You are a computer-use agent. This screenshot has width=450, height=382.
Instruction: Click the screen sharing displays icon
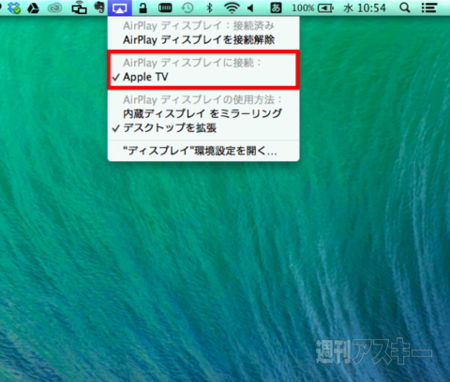(x=79, y=8)
